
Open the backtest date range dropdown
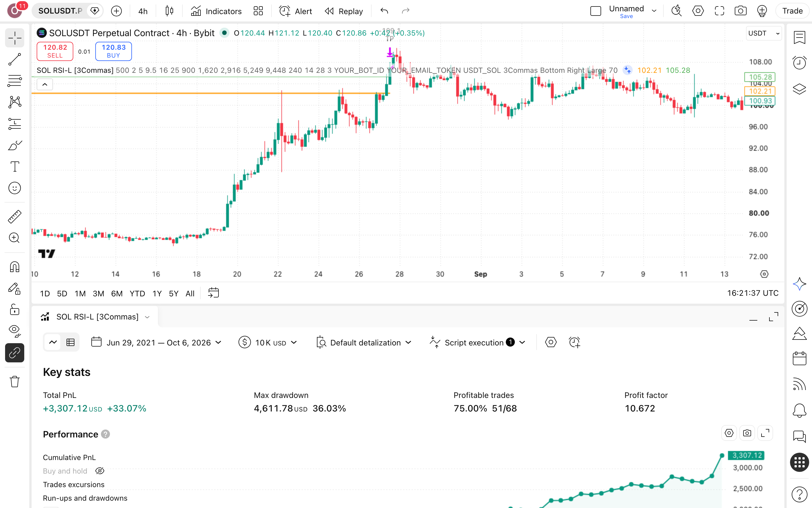coord(156,342)
